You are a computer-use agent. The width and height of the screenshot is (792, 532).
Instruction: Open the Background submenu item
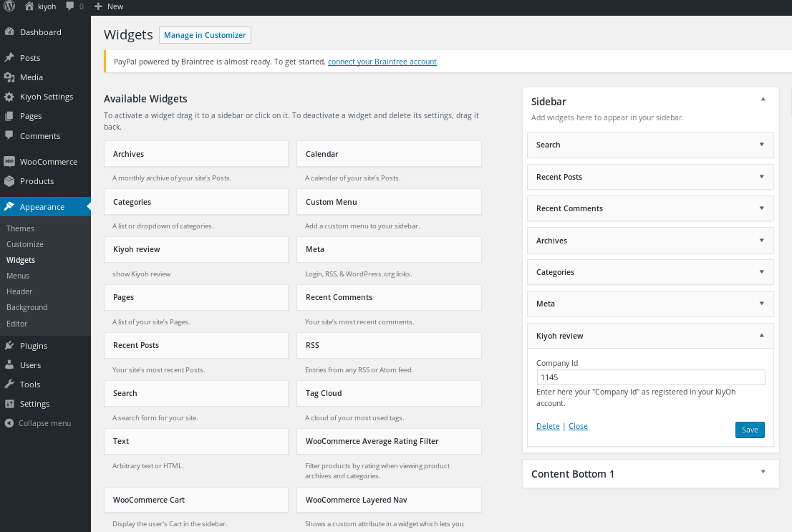click(x=26, y=307)
